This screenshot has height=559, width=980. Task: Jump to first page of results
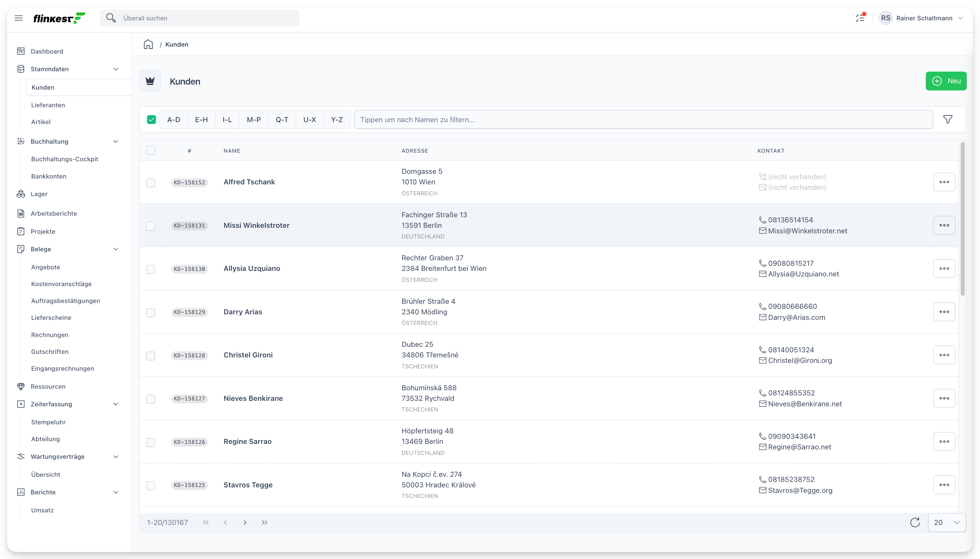[x=206, y=522]
